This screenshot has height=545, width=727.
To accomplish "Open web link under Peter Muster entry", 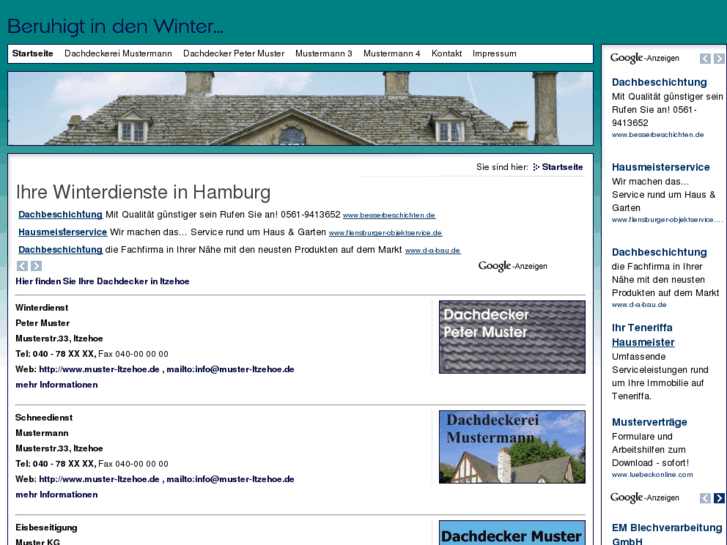I will tap(99, 369).
